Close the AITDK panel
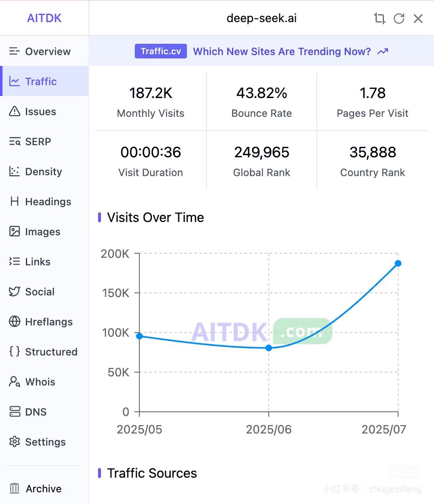 pos(418,18)
